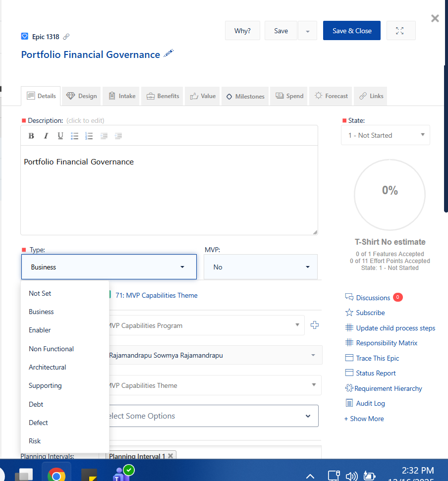448x481 pixels.
Task: Switch to the Design tab
Action: (81, 96)
